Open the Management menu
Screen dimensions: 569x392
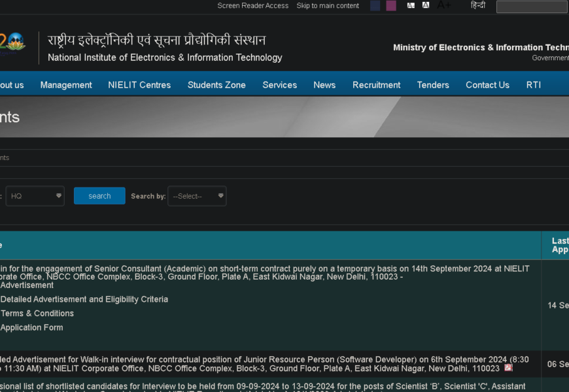click(x=66, y=85)
